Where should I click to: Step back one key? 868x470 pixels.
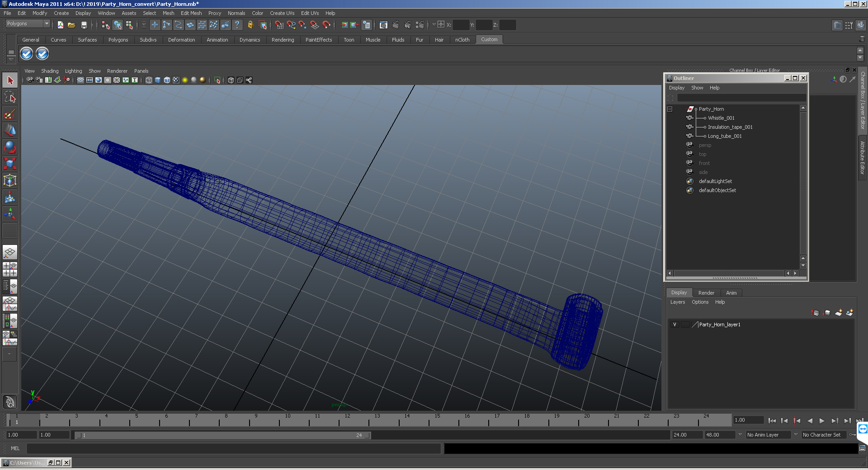(x=797, y=421)
